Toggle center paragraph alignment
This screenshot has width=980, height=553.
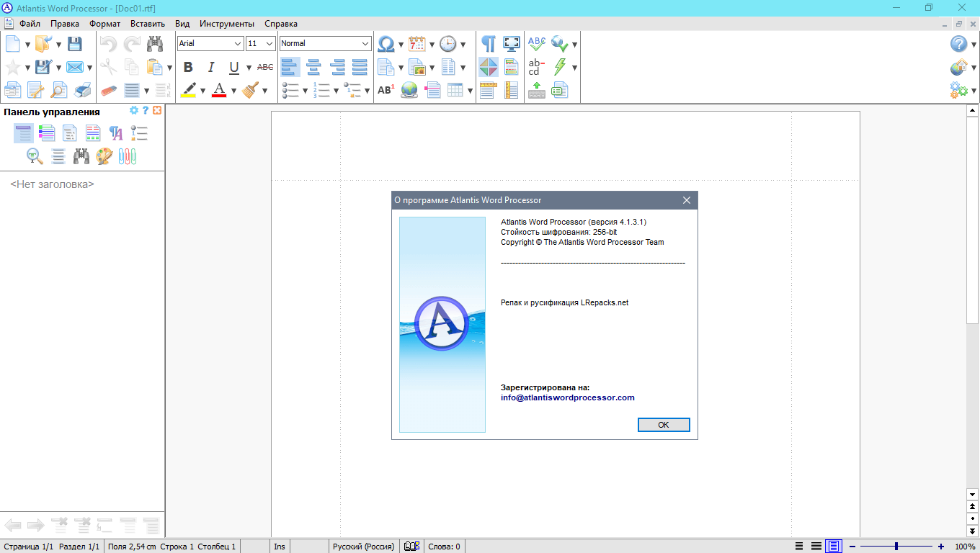(313, 68)
